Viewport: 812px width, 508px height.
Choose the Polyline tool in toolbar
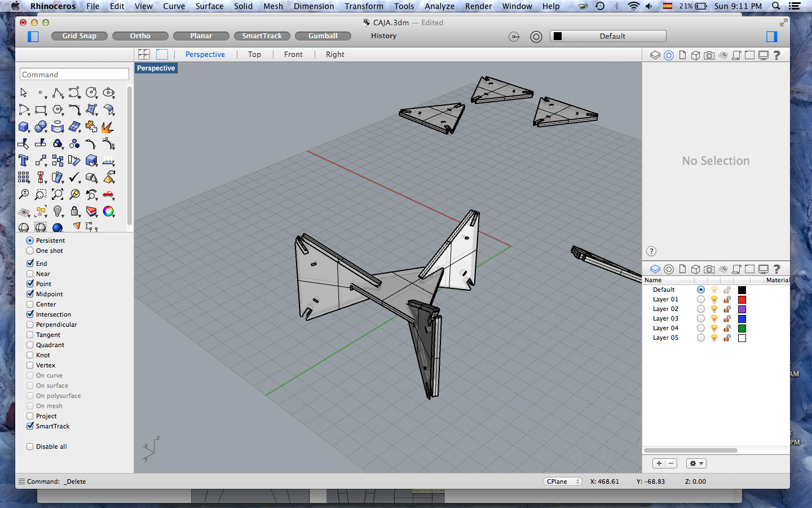58,93
